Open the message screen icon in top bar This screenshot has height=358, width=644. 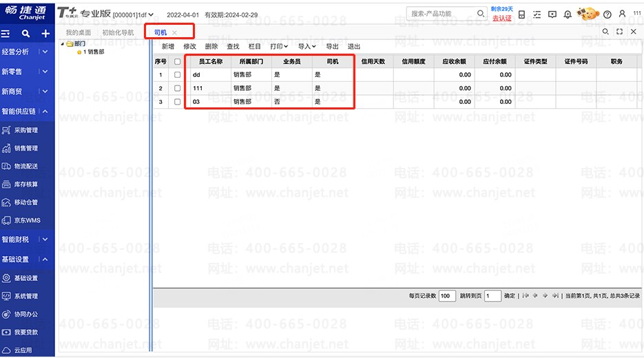552,14
